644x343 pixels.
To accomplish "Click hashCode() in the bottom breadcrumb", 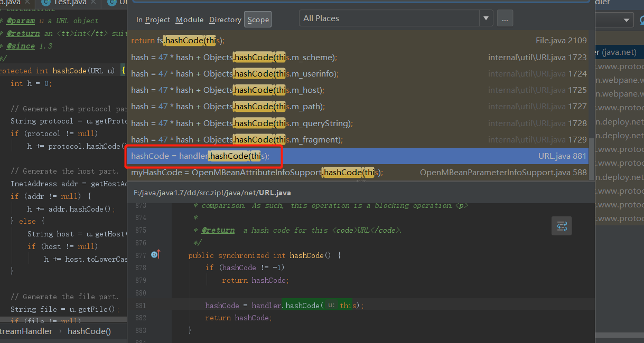I will [89, 331].
